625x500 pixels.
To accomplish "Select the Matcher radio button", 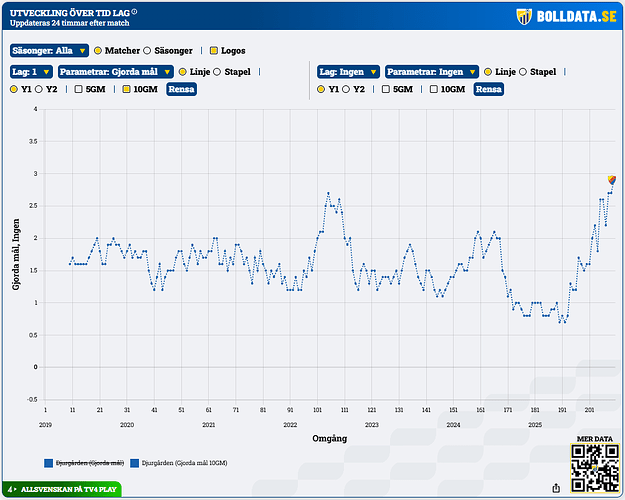I will pyautogui.click(x=98, y=50).
